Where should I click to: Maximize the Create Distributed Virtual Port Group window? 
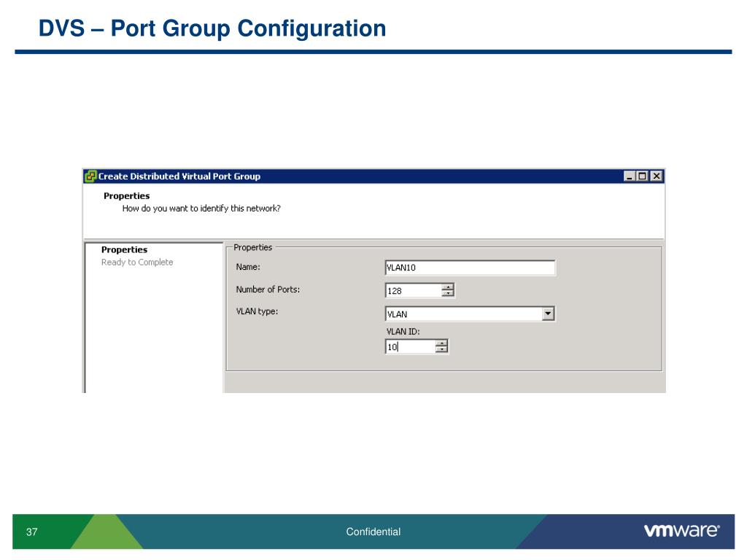(x=643, y=176)
